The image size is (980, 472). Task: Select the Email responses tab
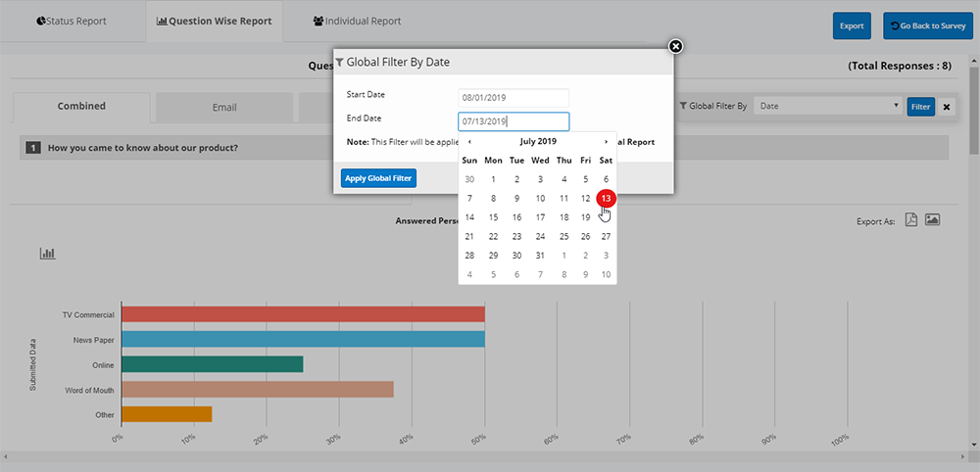click(224, 107)
